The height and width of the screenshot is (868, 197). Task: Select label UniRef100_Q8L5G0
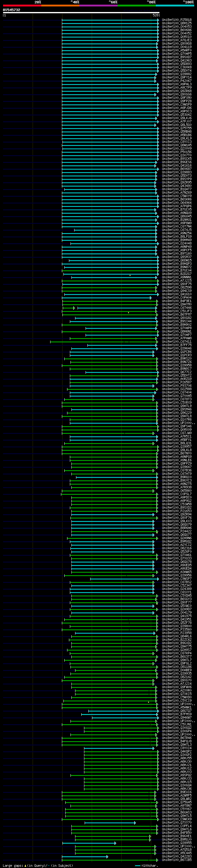click(177, 125)
